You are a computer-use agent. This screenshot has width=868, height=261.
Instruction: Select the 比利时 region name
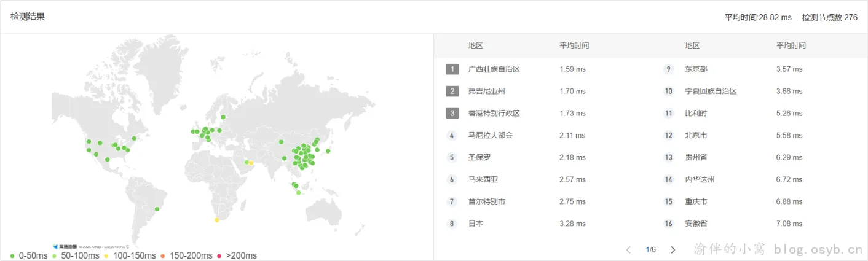(696, 114)
